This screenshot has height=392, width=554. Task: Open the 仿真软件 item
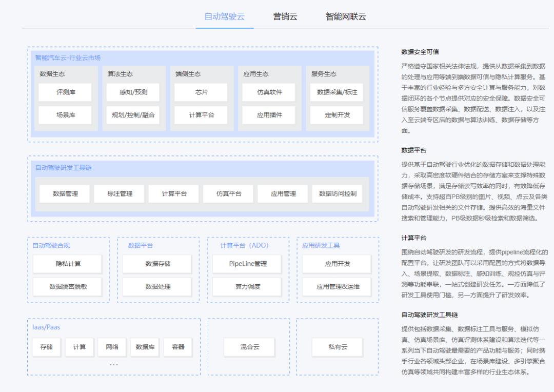(268, 92)
